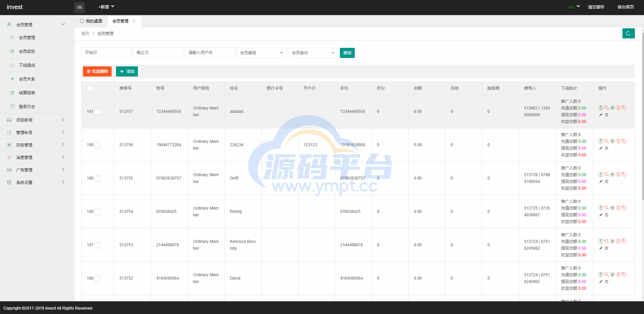Click up-arrow circle icon for member 513756
Screen dimensions: 644x314
tap(601, 141)
